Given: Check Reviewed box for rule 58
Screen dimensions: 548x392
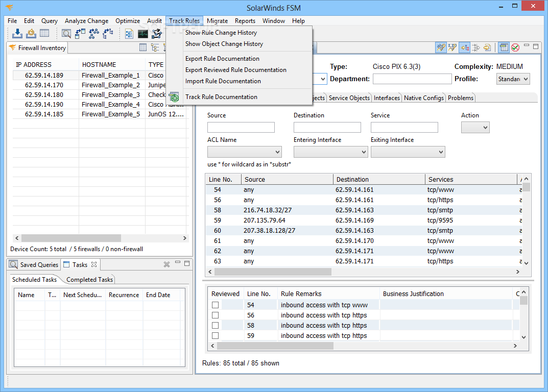Looking at the screenshot, I should pyautogui.click(x=216, y=325).
